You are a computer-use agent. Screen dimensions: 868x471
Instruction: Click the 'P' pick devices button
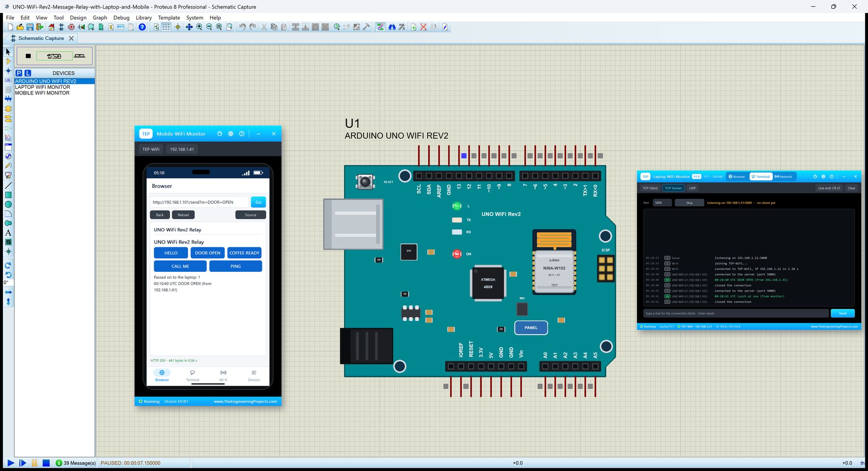tap(19, 73)
